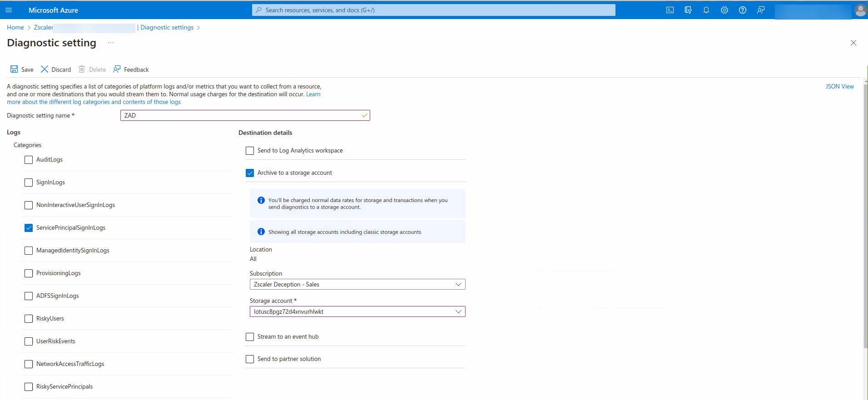
Task: Select the RiskyUsers log checkbox
Action: (x=29, y=319)
